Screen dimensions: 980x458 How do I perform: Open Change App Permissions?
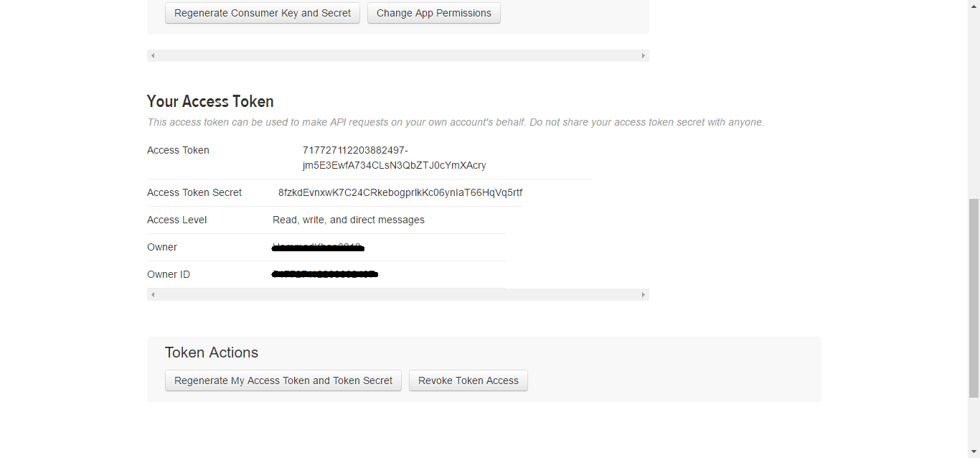[433, 14]
